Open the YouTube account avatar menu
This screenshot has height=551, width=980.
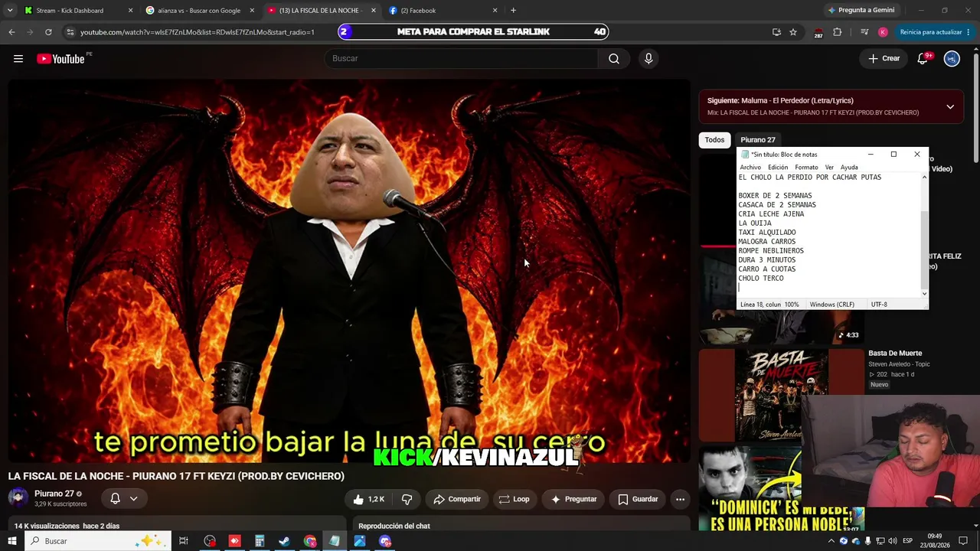point(952,59)
